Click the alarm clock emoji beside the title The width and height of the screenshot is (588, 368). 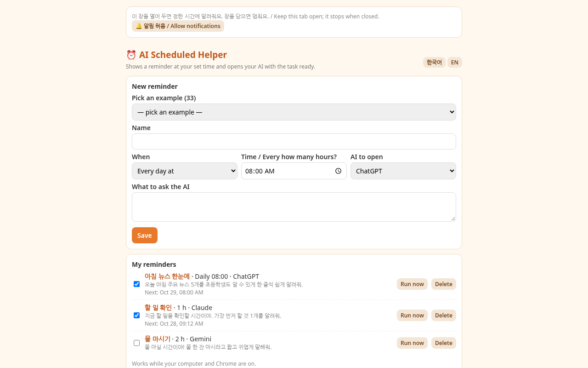(x=131, y=55)
